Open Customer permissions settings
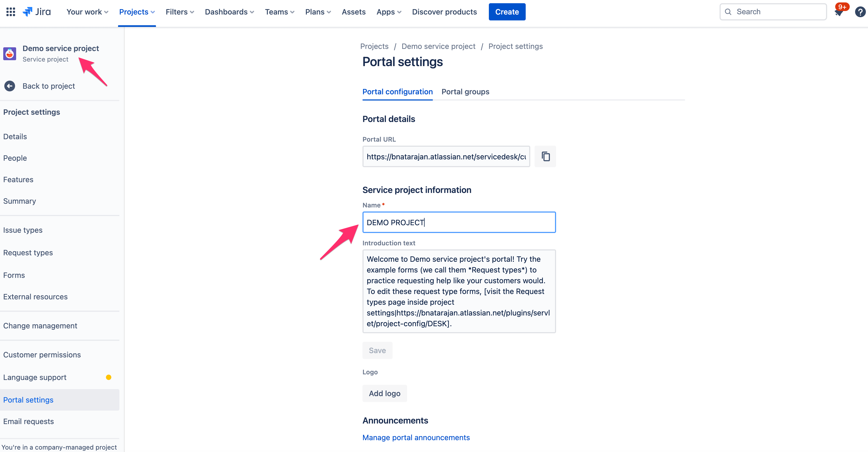 pos(42,354)
